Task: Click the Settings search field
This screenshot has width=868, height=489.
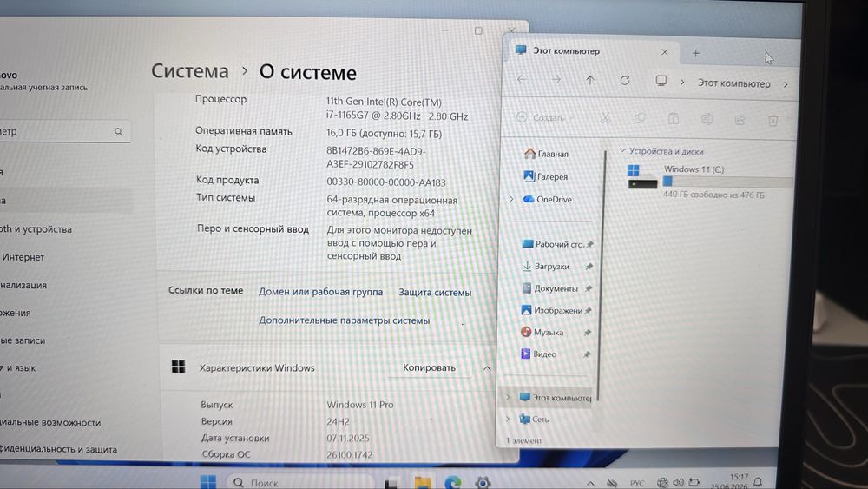Action: 63,131
